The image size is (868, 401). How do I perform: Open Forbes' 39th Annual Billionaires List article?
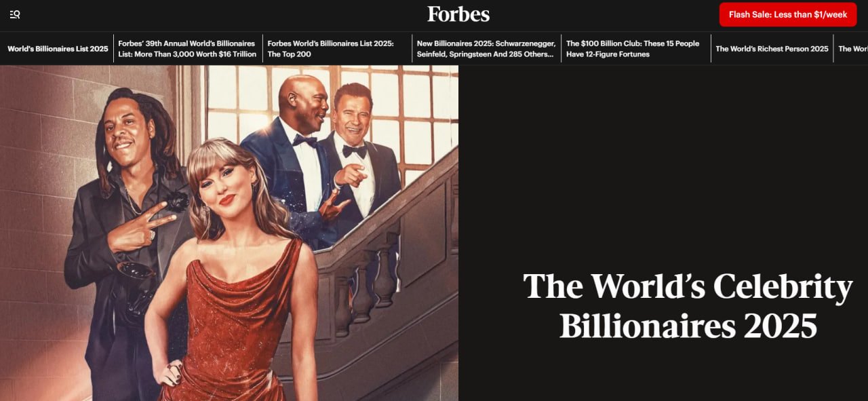[x=187, y=49]
